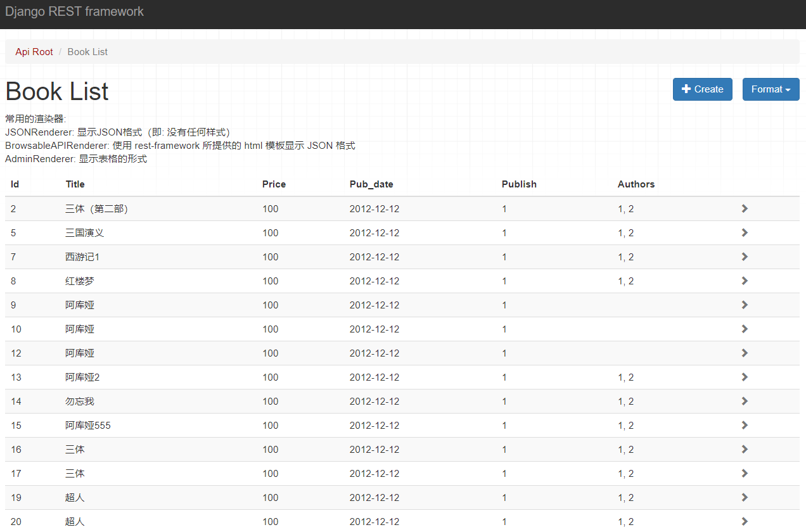
Task: Click the Publish column header
Action: [519, 184]
